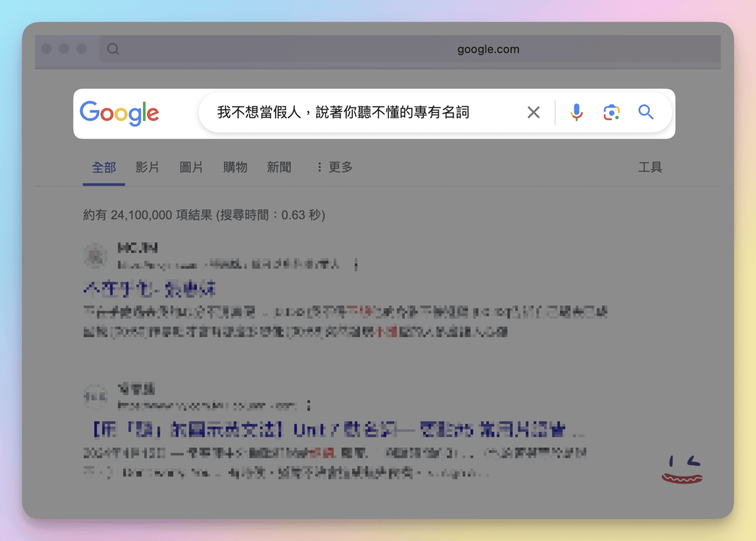756x541 pixels.
Task: Expand the 更多 menu
Action: pyautogui.click(x=335, y=167)
